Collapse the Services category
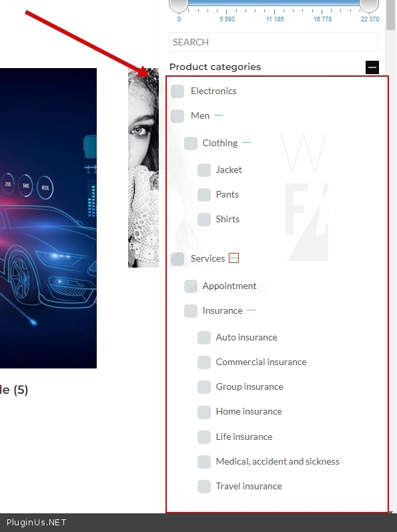The height and width of the screenshot is (532, 397). (x=234, y=258)
